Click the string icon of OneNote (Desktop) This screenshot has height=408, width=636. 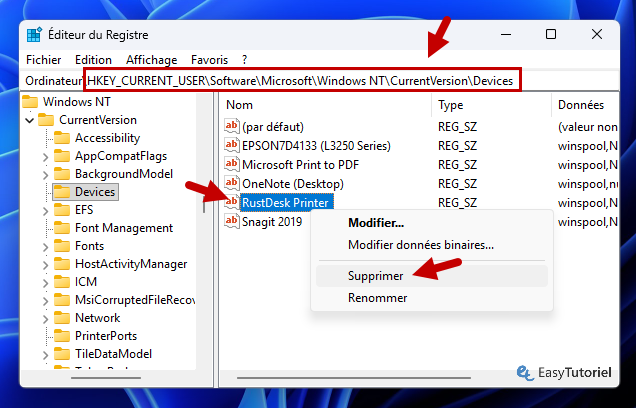click(x=232, y=183)
